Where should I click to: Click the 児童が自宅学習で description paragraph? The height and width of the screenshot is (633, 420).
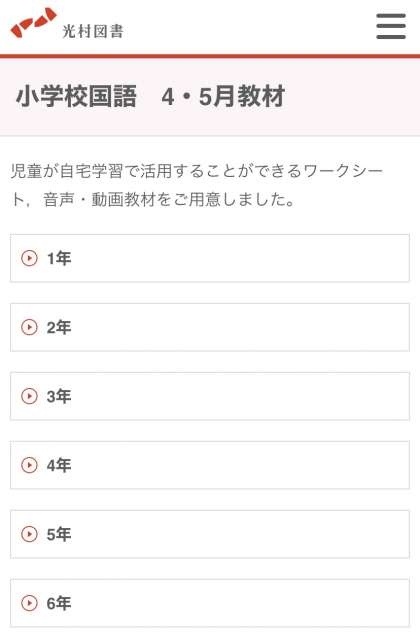[196, 185]
